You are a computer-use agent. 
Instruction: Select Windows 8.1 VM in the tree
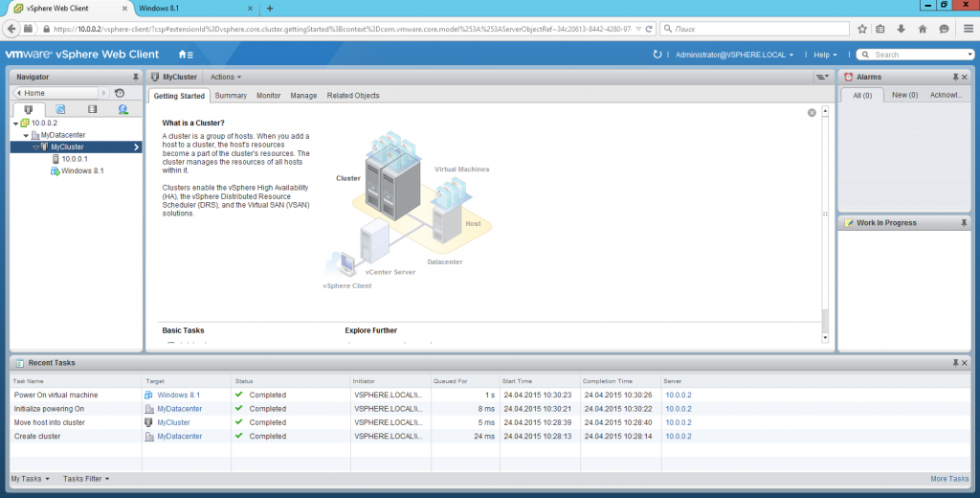pyautogui.click(x=82, y=170)
